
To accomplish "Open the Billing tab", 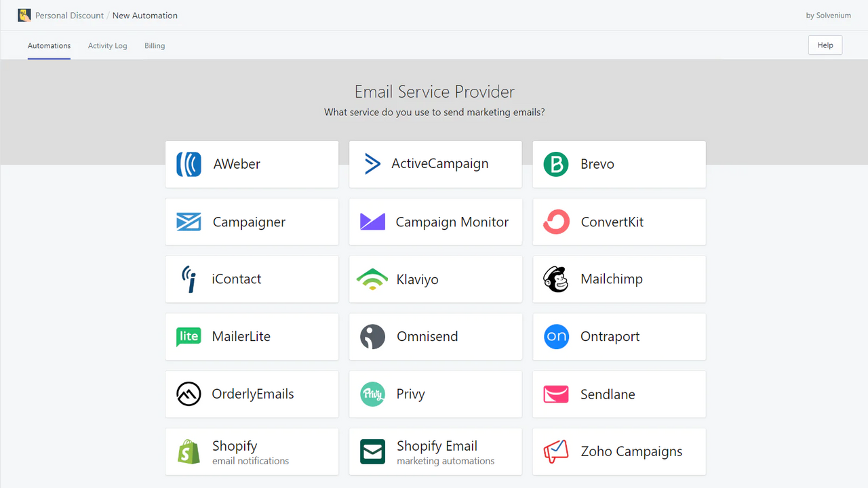I will click(x=155, y=45).
